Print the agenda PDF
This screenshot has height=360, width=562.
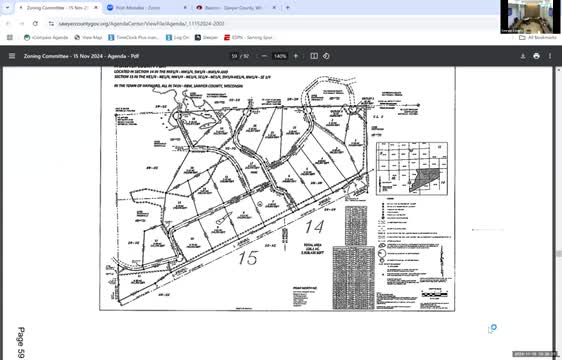coord(536,56)
